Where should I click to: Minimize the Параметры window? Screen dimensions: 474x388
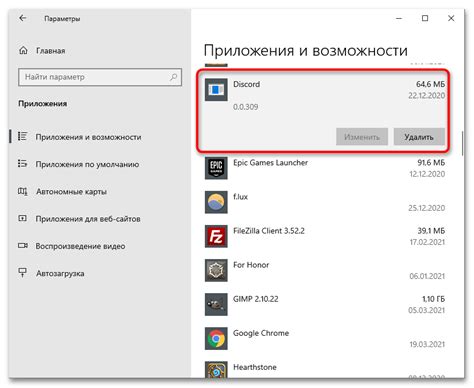coord(399,18)
